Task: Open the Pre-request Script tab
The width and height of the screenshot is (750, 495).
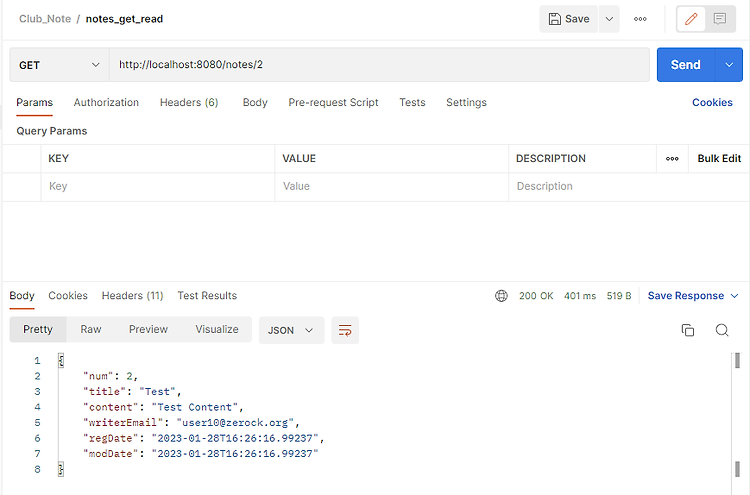Action: pyautogui.click(x=333, y=102)
